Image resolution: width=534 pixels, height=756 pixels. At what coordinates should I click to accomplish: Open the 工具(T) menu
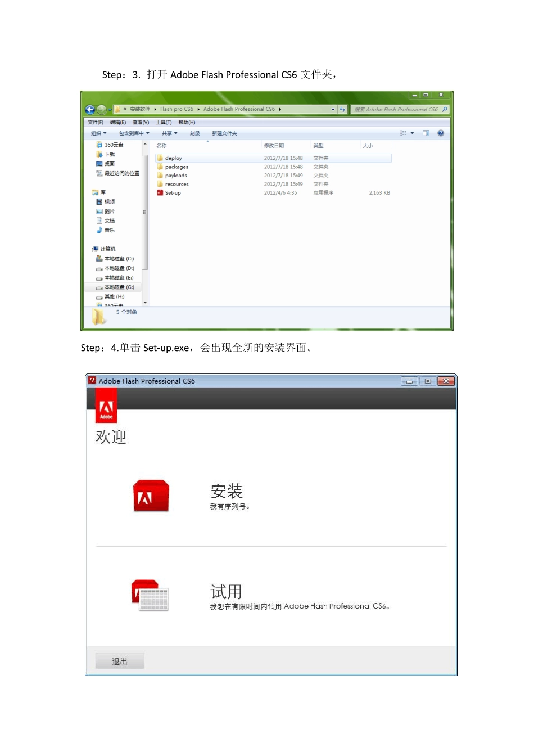click(164, 122)
